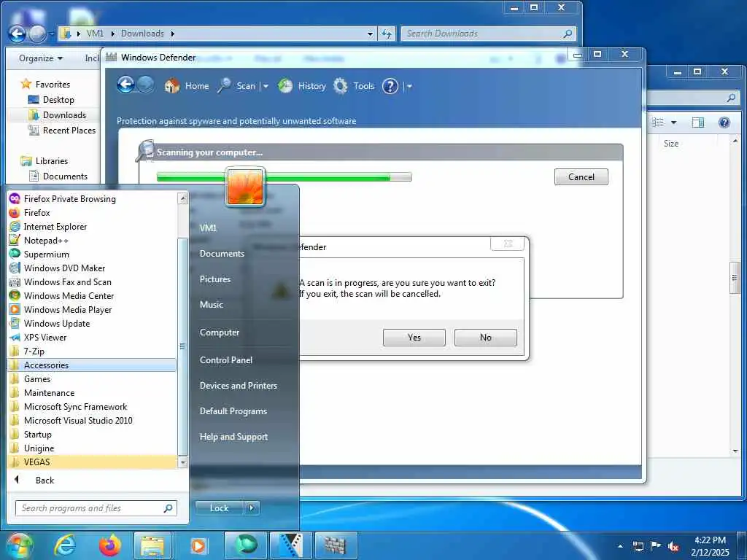The width and height of the screenshot is (747, 560).
Task: Click the scan progress bar
Action: click(x=284, y=177)
